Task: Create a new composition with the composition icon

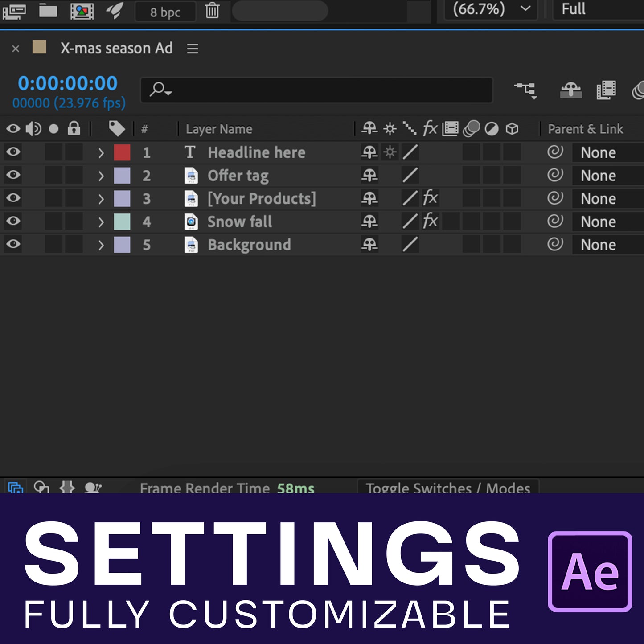Action: pyautogui.click(x=82, y=11)
